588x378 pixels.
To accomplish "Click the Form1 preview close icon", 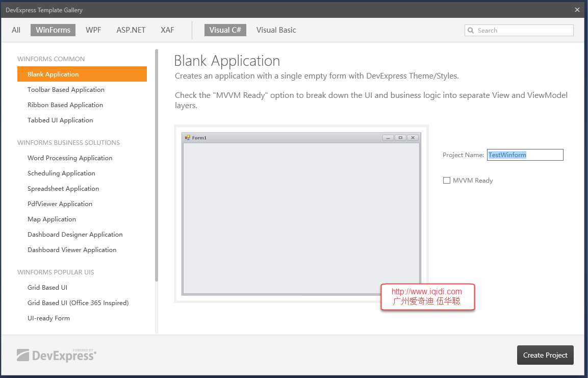I will (413, 138).
